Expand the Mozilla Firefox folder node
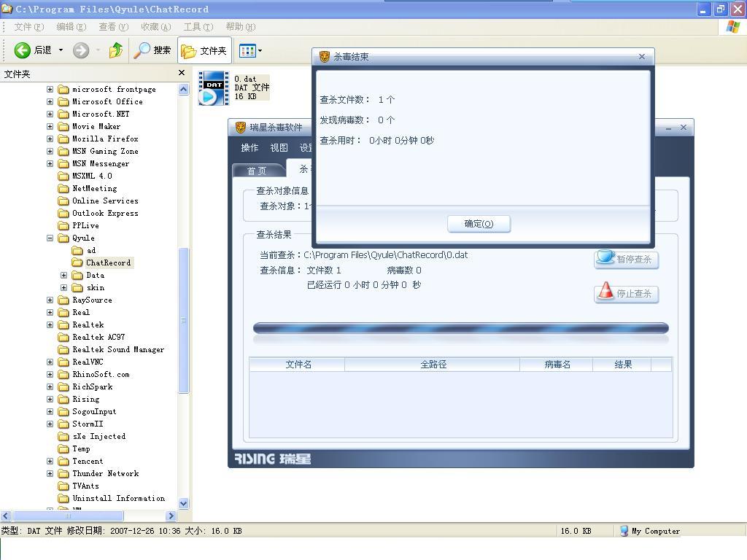747x560 pixels. [x=50, y=139]
